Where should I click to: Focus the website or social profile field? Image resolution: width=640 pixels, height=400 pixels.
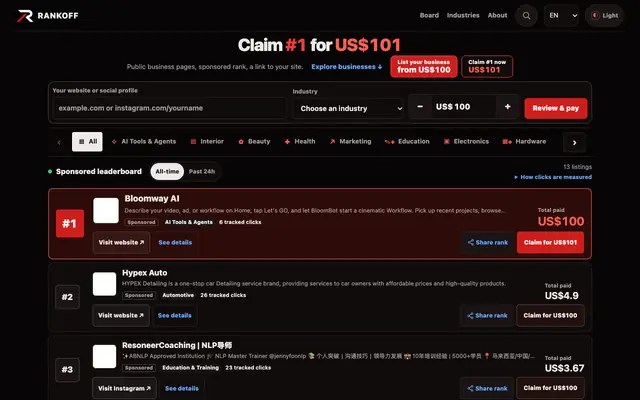pos(169,108)
